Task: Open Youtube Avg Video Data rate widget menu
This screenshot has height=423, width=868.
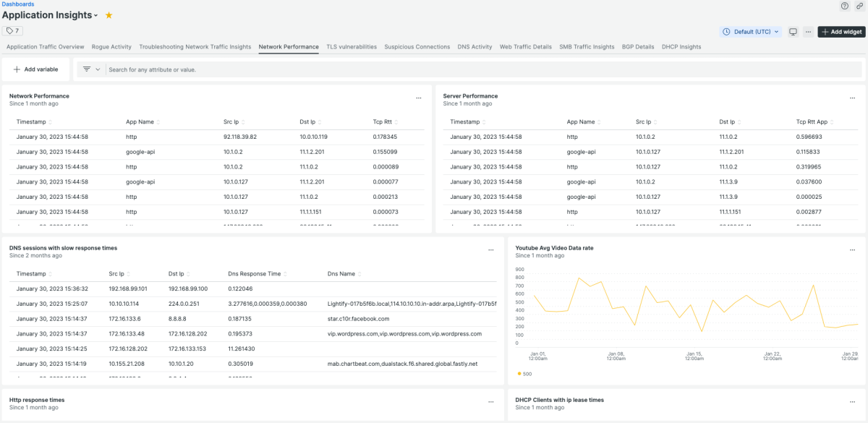Action: click(852, 249)
